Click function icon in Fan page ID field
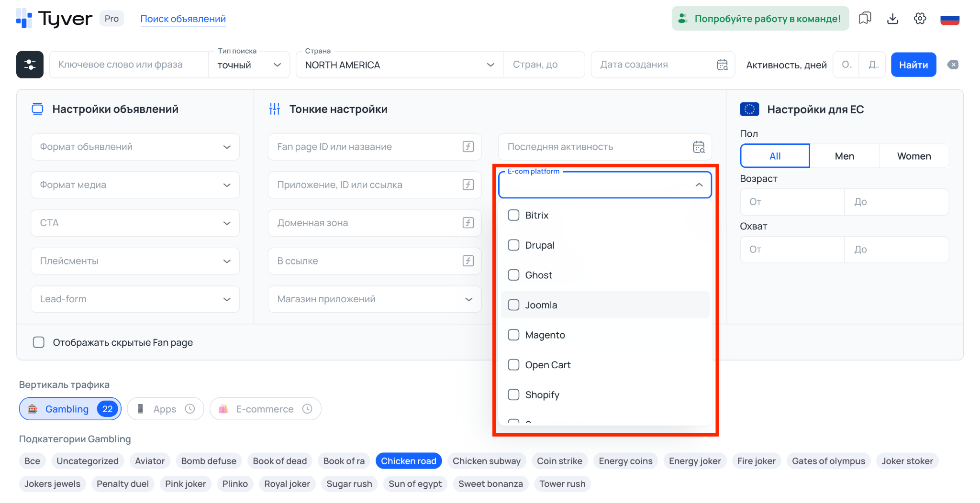This screenshot has width=980, height=503. 468,147
